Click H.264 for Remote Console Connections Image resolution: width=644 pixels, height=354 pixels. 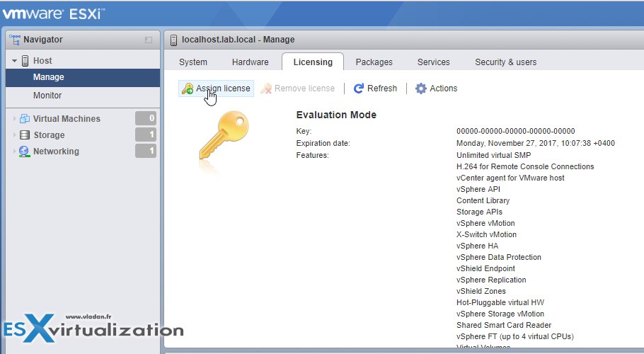point(525,166)
